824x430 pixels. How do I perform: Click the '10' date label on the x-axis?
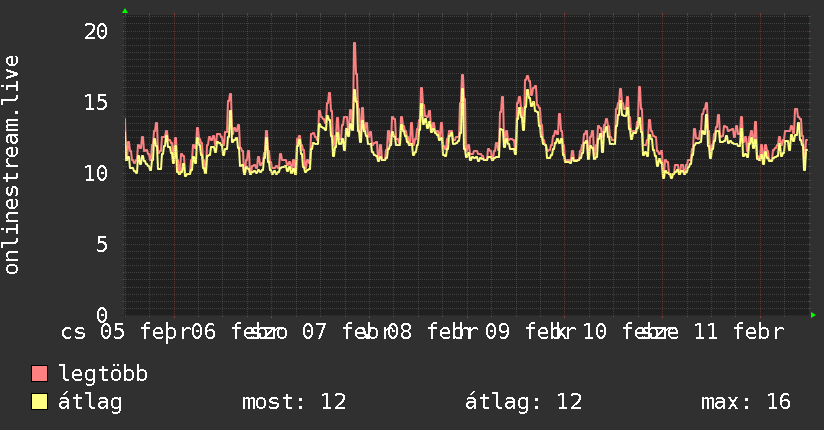594,332
